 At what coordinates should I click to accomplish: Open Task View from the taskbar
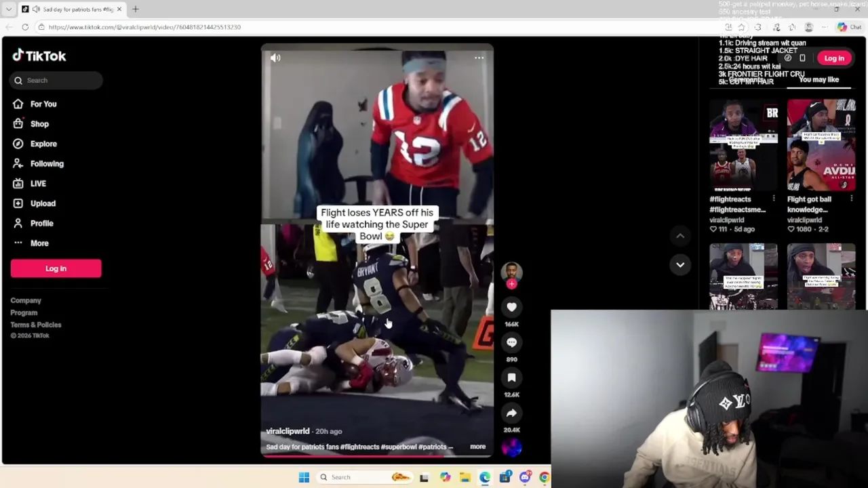pyautogui.click(x=424, y=477)
